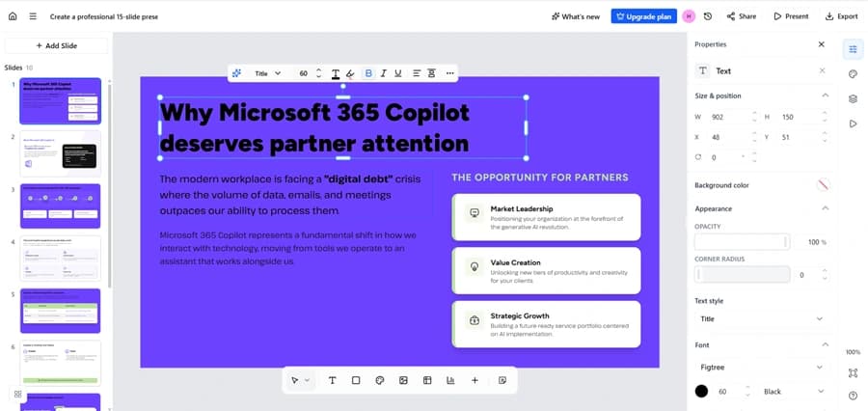Image resolution: width=868 pixels, height=411 pixels.
Task: Click text color icon in floating toolbar
Action: 336,73
